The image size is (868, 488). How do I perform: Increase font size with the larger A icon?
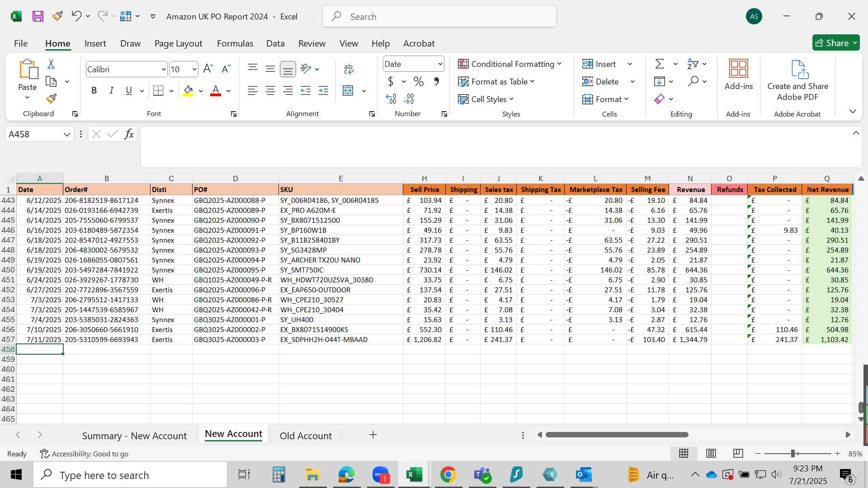[208, 69]
